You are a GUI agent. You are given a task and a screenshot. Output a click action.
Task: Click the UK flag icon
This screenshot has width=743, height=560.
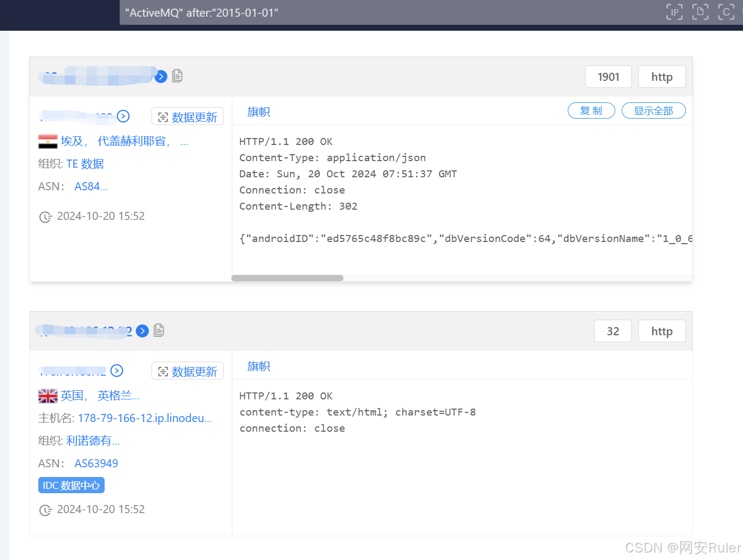pos(48,396)
